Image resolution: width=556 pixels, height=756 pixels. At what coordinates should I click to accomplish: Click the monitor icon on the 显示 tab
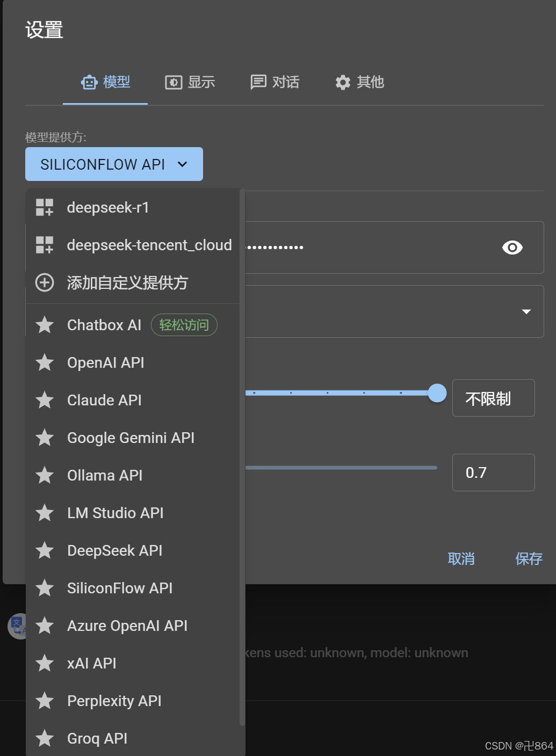[173, 82]
